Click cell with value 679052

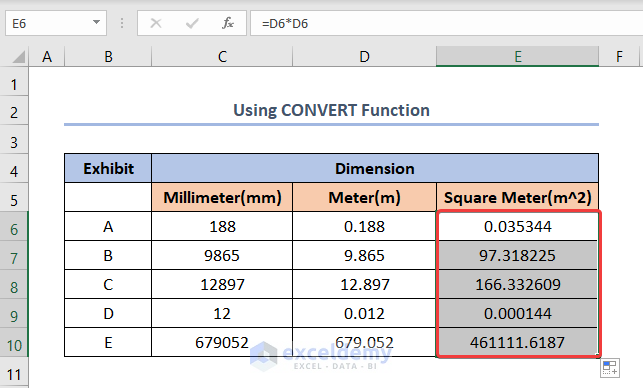coord(222,342)
